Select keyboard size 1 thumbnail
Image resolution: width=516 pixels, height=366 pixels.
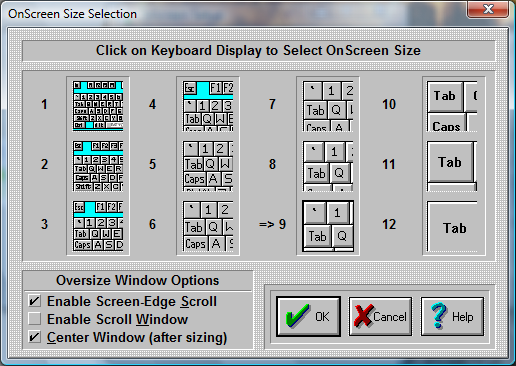click(x=98, y=106)
